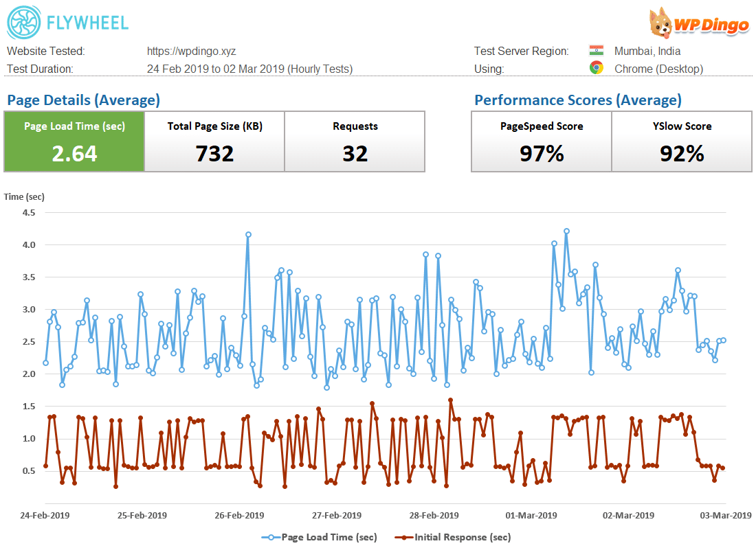
Task: Click the 01-Mar-2019 axis date label
Action: 531,515
